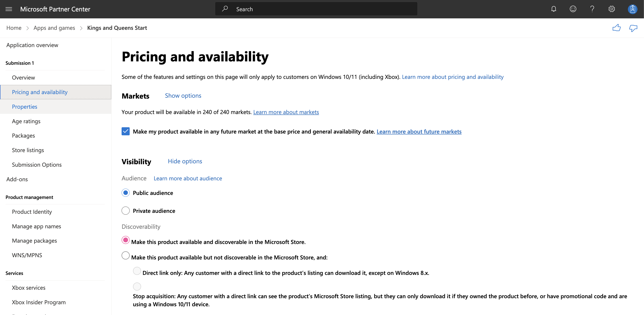Click the Submission 1 section heading

pos(20,63)
